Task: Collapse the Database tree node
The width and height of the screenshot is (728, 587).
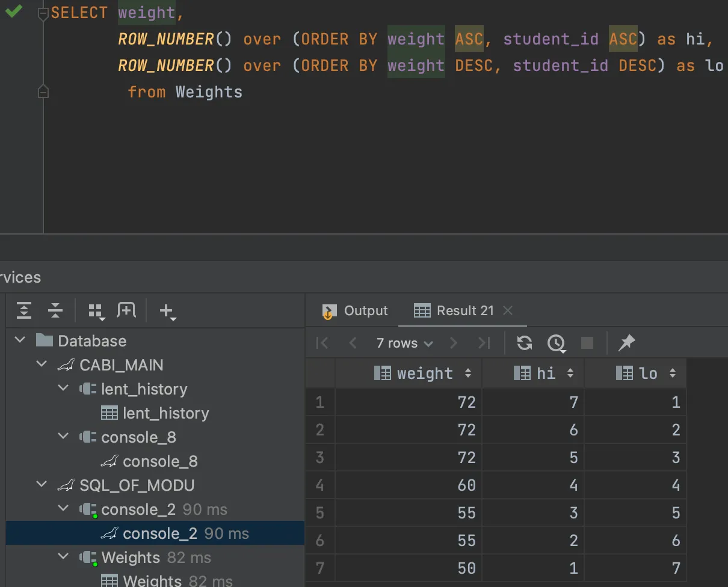Action: point(20,340)
